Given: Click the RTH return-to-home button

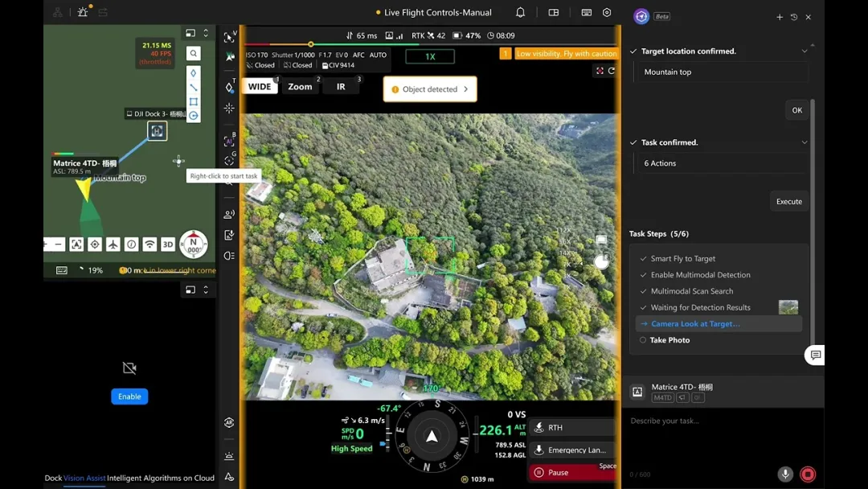Looking at the screenshot, I should point(572,428).
